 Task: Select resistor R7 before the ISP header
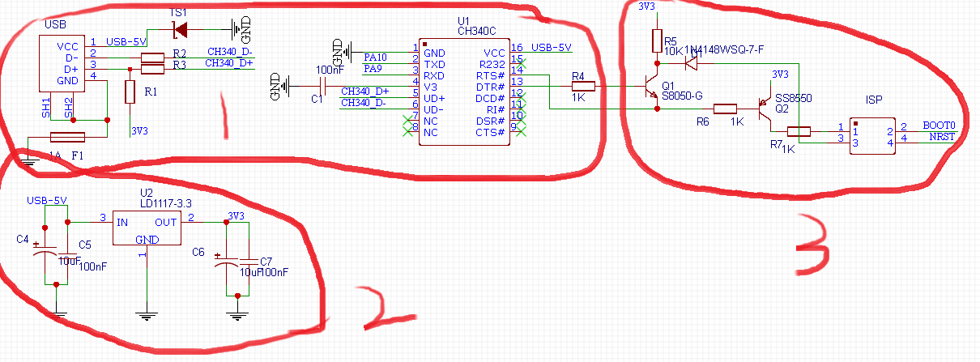[799, 131]
